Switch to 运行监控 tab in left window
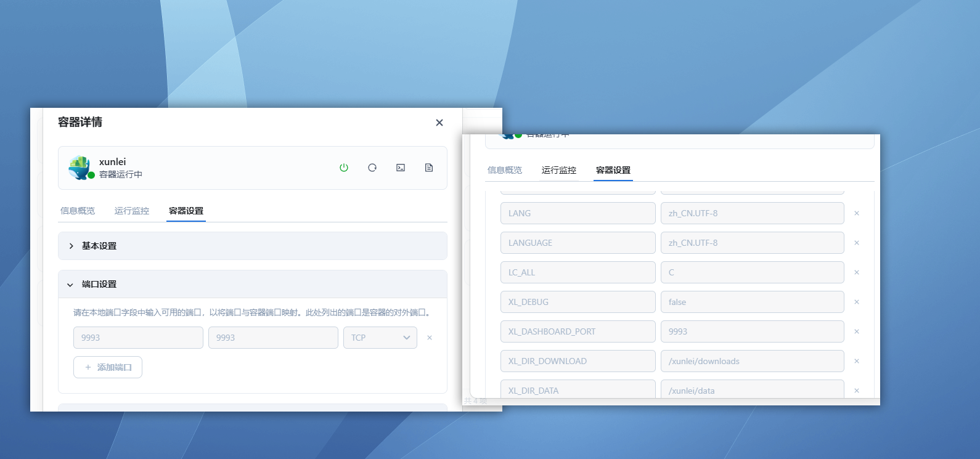This screenshot has width=980, height=459. click(132, 211)
